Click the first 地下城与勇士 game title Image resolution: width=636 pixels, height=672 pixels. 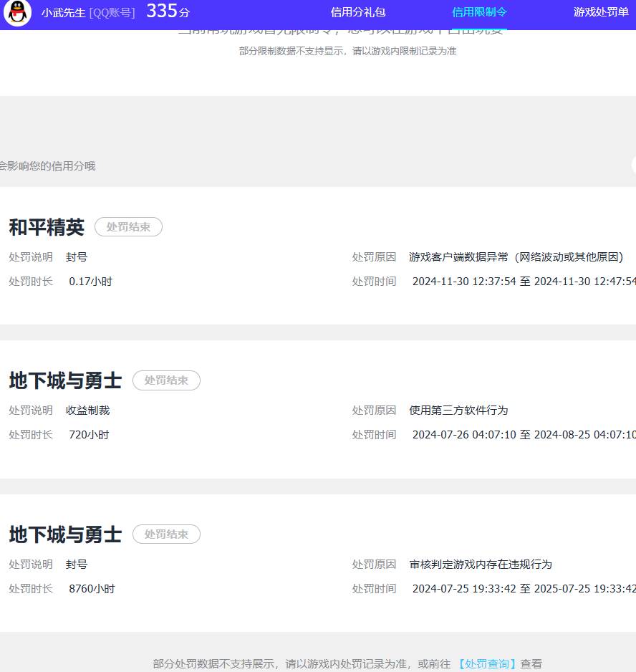click(64, 380)
